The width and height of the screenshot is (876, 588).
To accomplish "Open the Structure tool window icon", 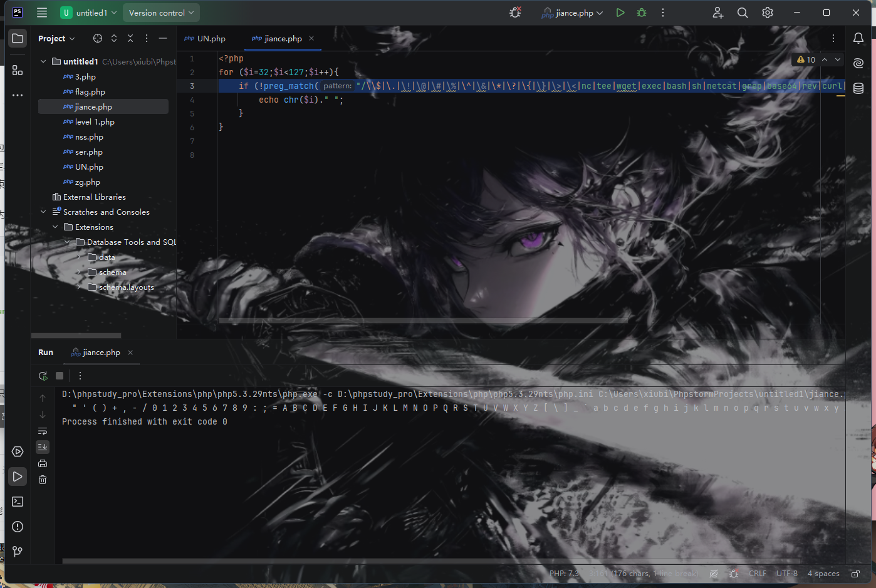I will pyautogui.click(x=18, y=71).
